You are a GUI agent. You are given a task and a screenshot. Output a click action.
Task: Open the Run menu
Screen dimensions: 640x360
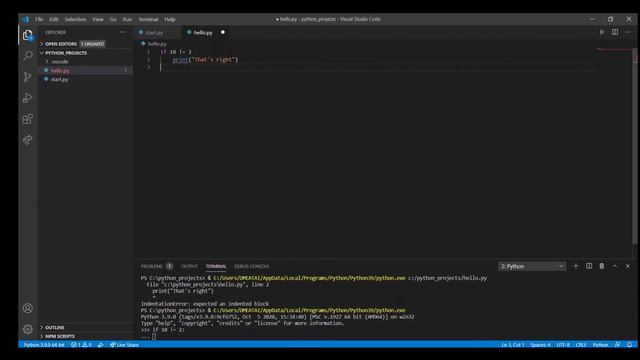[x=127, y=19]
